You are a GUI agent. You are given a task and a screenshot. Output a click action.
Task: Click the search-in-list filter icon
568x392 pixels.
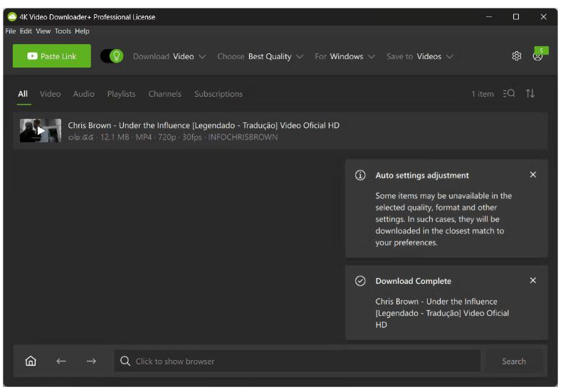click(x=509, y=94)
